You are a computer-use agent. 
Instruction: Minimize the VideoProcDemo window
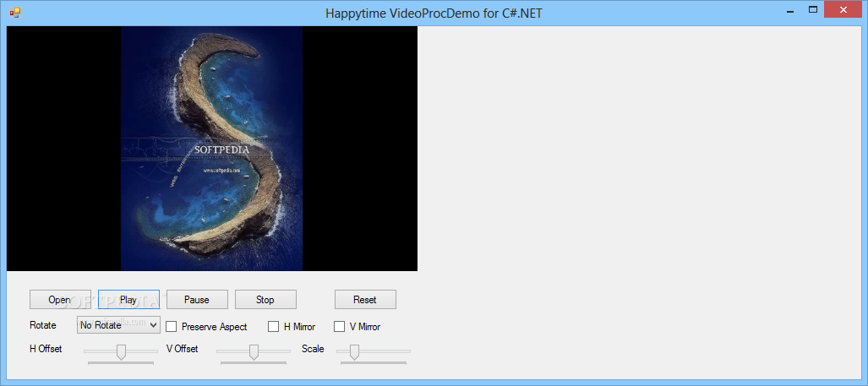tap(790, 10)
